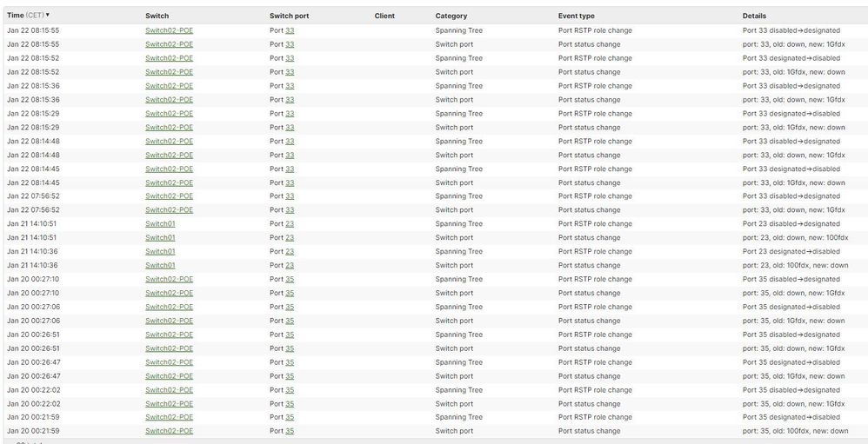868x444 pixels.
Task: Click the Details column header
Action: click(x=759, y=16)
